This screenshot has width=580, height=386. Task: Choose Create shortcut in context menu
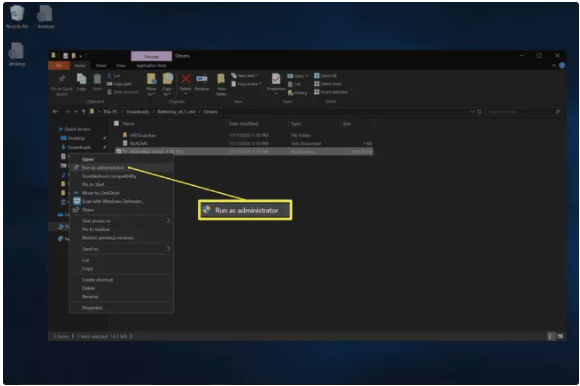coord(121,280)
